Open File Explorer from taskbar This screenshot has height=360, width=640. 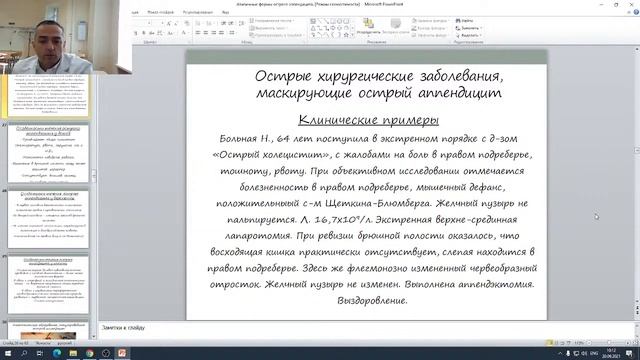pos(73,353)
